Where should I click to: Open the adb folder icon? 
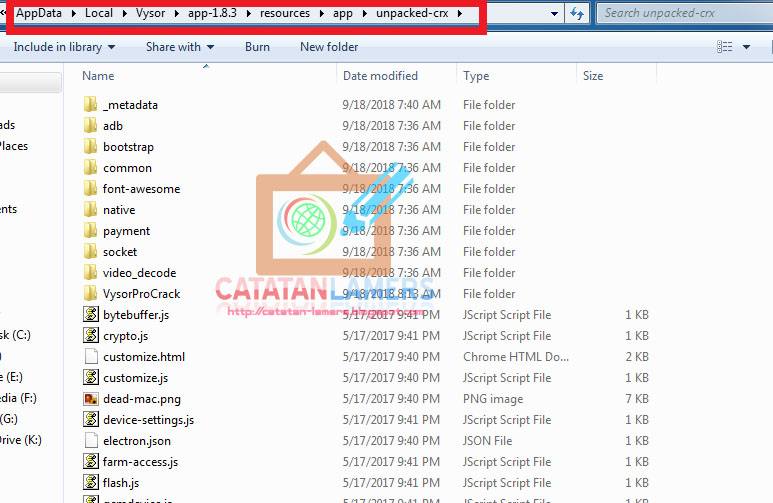point(90,126)
